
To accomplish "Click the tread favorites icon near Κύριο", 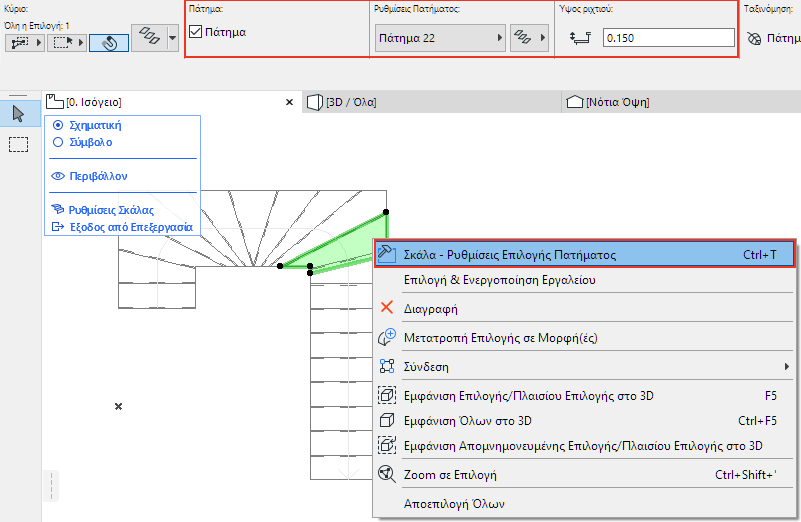I will click(149, 37).
